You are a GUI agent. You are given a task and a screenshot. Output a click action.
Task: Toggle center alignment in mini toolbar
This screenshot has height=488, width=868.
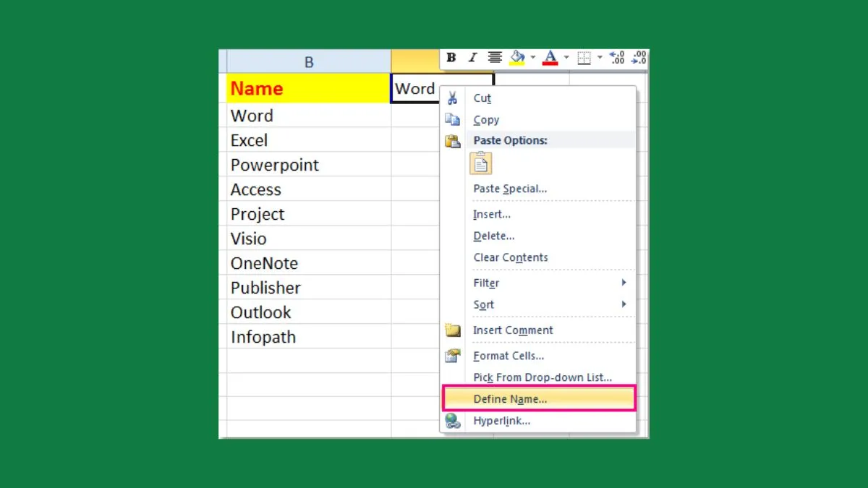[495, 58]
